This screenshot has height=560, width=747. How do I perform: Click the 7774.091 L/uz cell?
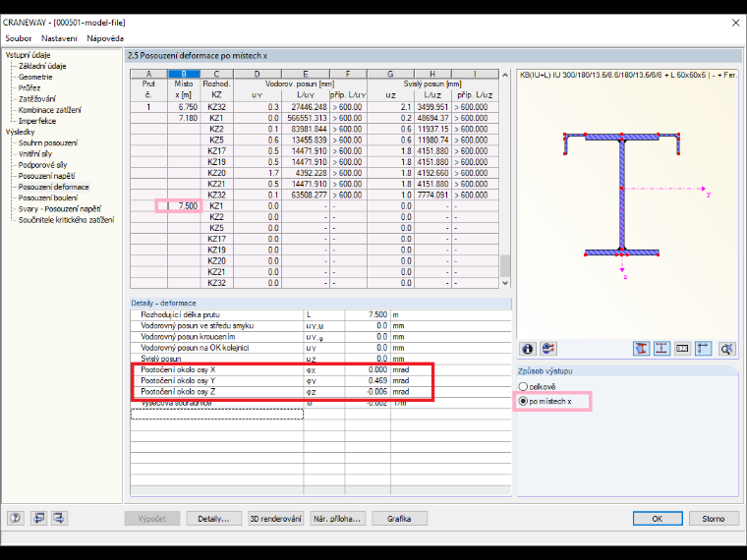[x=432, y=196]
